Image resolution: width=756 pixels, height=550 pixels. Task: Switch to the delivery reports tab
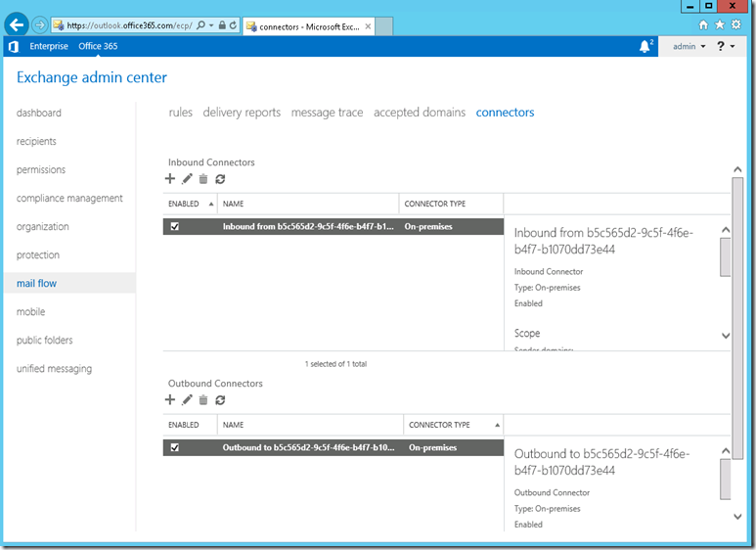click(242, 113)
